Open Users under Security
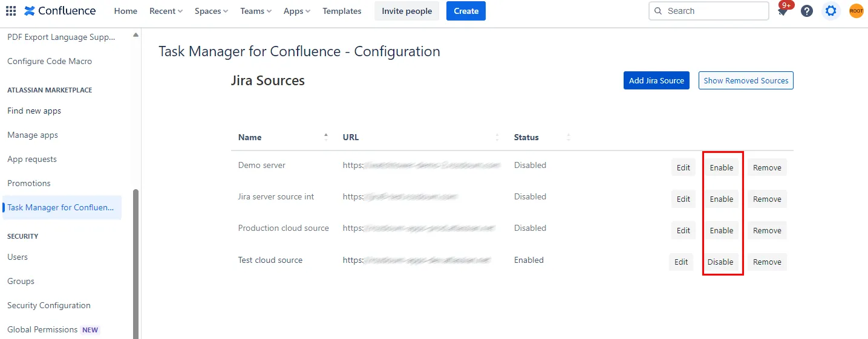 coord(18,257)
